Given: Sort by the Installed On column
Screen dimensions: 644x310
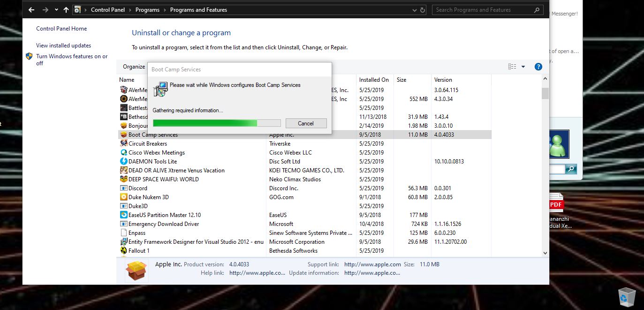Looking at the screenshot, I should point(374,80).
